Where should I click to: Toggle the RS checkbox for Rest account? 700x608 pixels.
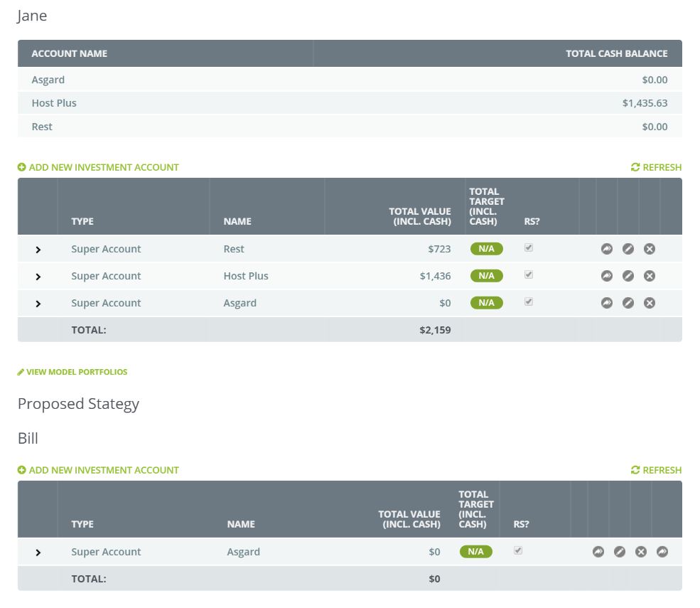(528, 248)
